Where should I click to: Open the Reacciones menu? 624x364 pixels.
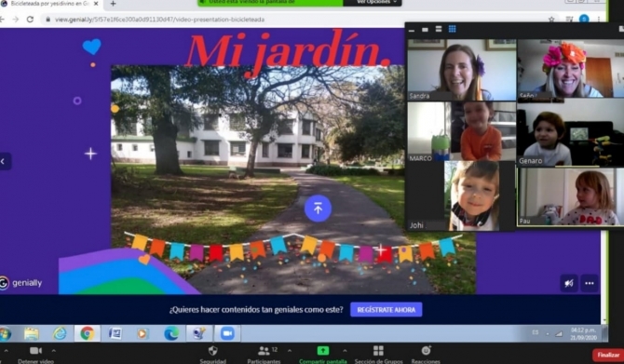tap(426, 354)
